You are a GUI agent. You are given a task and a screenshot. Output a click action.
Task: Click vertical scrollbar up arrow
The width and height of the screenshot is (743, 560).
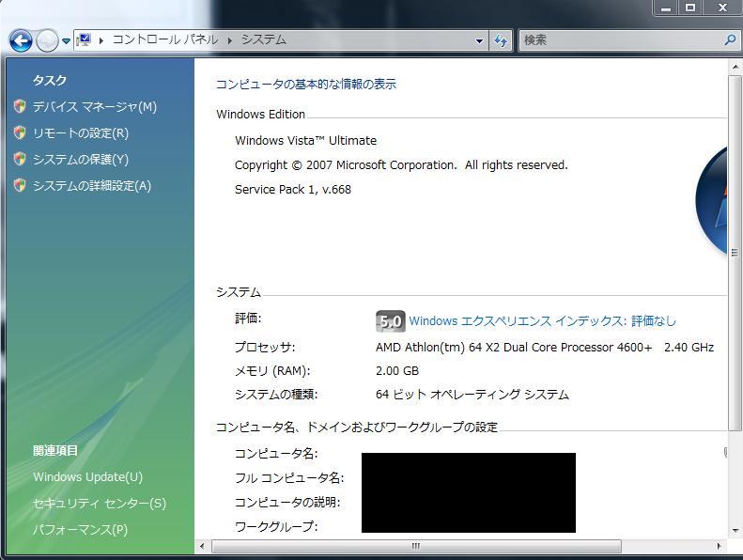(x=735, y=67)
